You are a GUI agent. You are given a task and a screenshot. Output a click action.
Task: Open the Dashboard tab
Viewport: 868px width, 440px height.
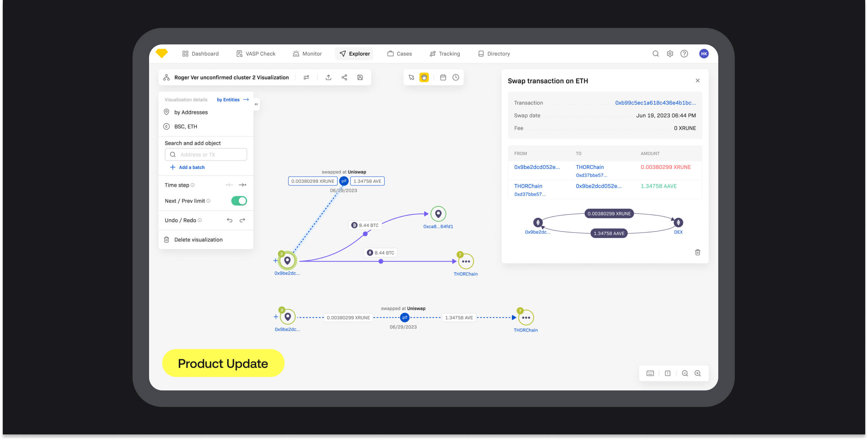200,54
